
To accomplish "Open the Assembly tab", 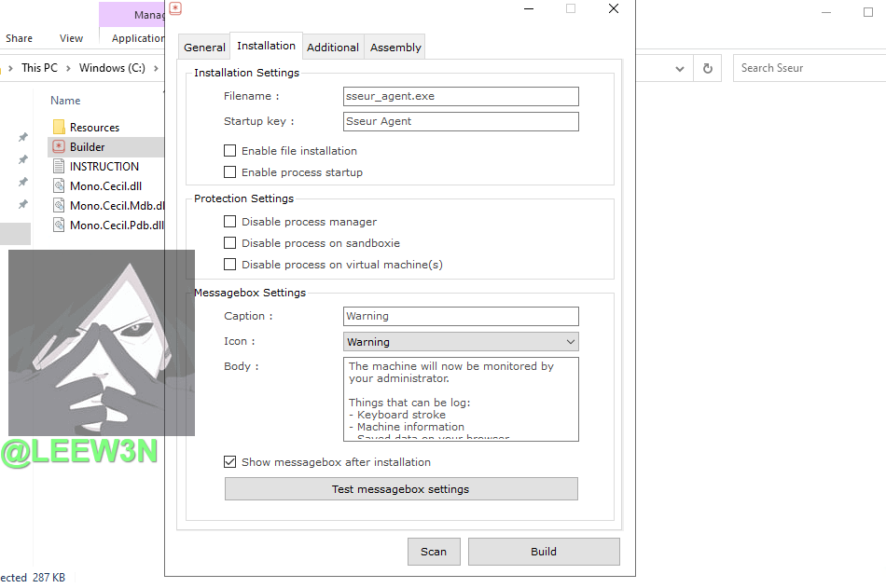I will point(395,48).
